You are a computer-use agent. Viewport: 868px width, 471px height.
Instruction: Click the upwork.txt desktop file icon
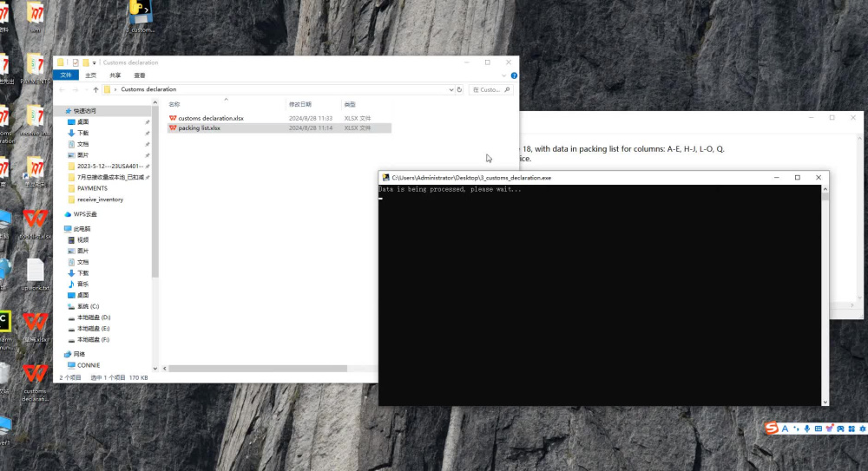tap(35, 274)
